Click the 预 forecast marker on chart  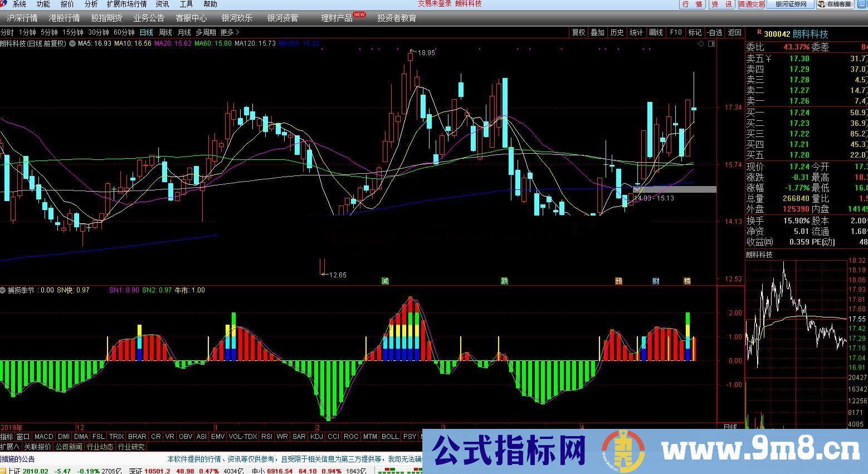[x=619, y=281]
